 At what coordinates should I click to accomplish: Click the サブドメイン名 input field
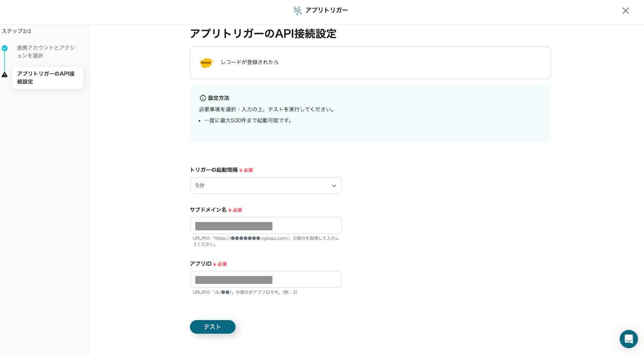pyautogui.click(x=266, y=226)
